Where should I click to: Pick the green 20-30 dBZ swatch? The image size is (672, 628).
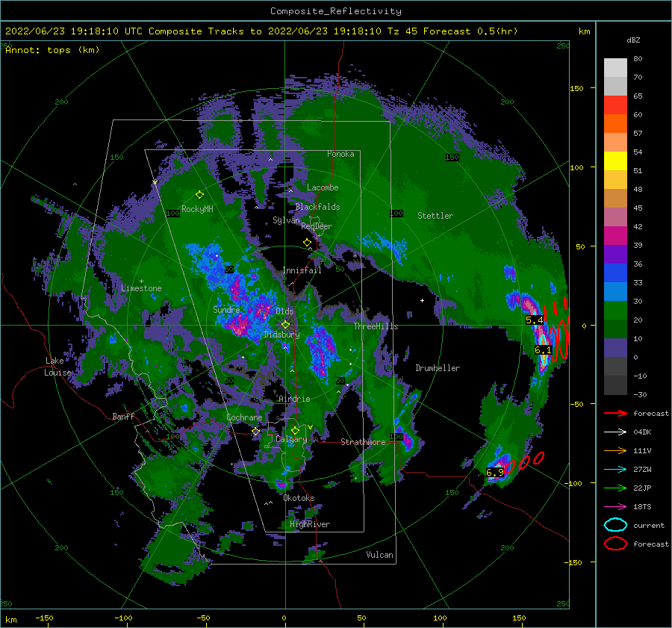pos(615,311)
